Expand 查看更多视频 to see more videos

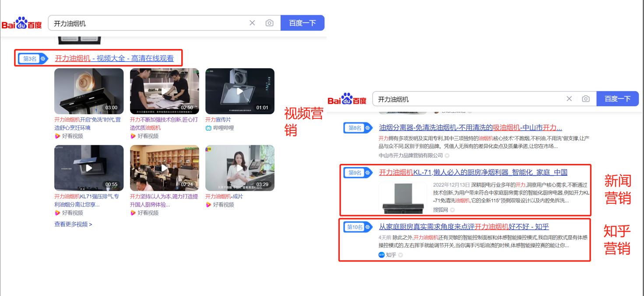coord(73,224)
